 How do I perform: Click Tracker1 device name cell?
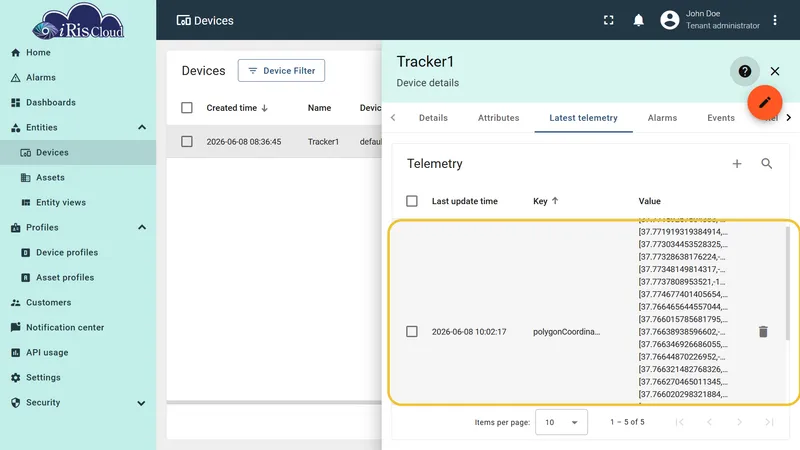(x=323, y=142)
